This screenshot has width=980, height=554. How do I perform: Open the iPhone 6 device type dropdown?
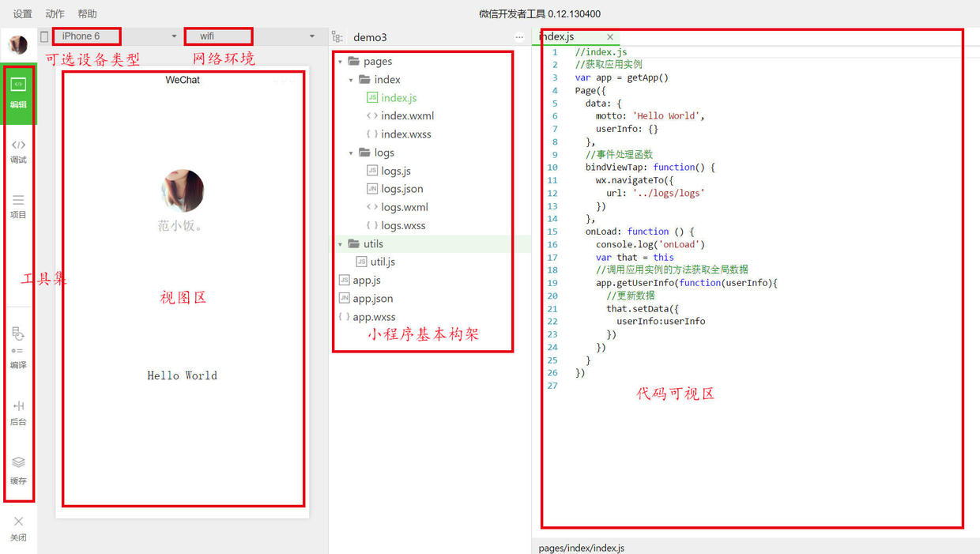coord(117,36)
